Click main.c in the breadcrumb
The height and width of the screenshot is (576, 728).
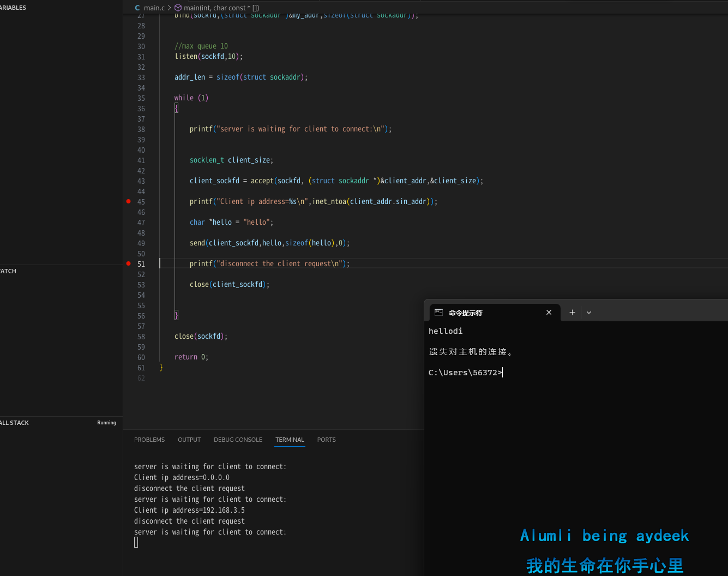point(154,8)
